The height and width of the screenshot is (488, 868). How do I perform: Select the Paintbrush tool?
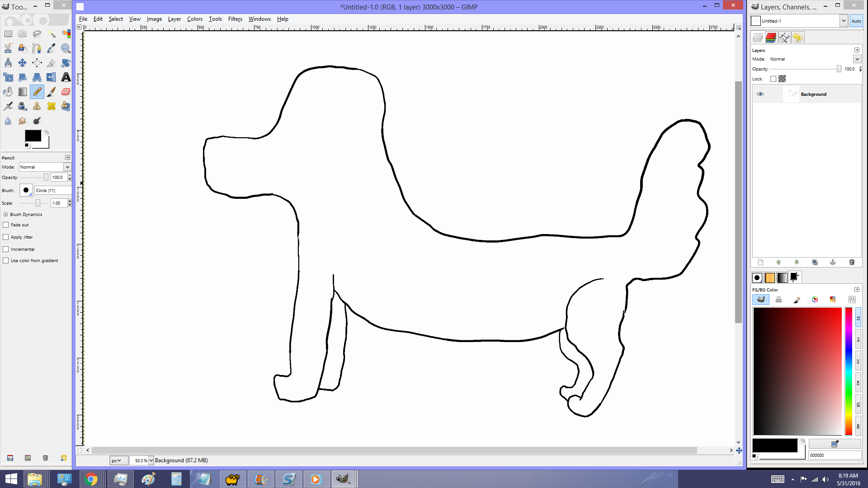tap(51, 92)
